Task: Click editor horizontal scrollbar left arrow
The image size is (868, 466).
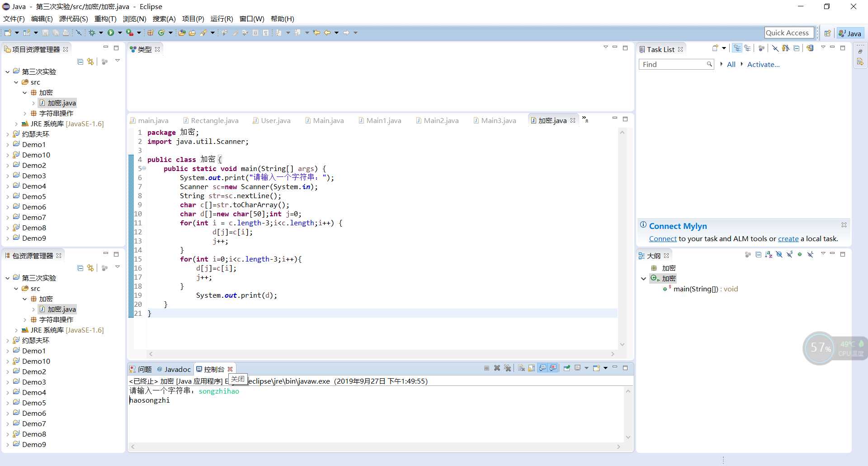Action: [x=151, y=354]
